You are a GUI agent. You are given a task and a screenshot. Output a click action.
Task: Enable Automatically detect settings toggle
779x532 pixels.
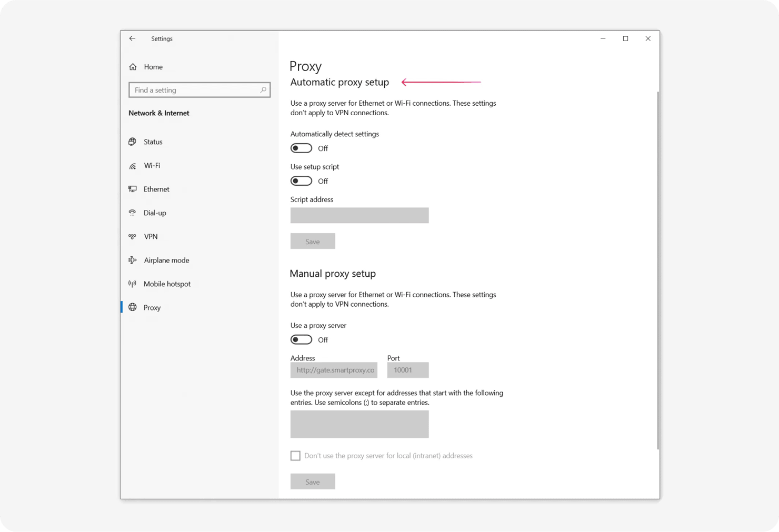(x=301, y=148)
